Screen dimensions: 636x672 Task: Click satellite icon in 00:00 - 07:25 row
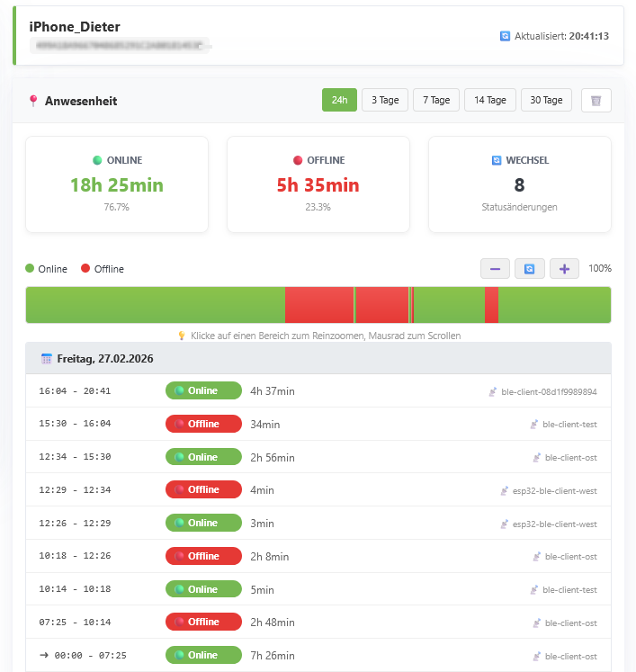536,656
